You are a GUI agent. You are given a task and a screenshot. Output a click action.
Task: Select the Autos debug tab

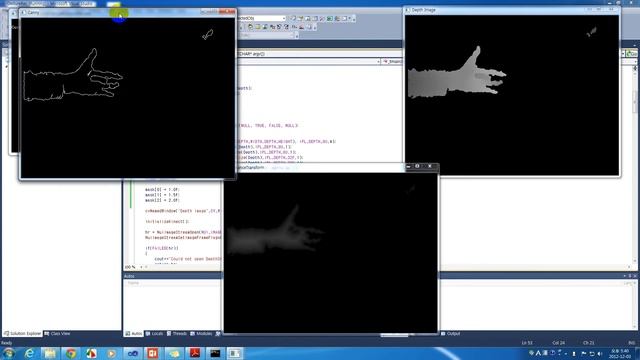coord(133,333)
